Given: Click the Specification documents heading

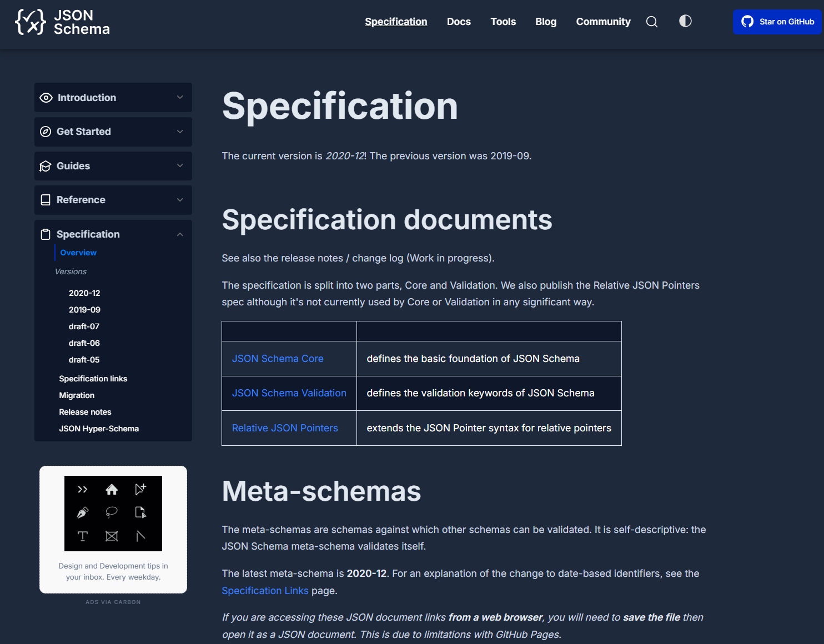Looking at the screenshot, I should pyautogui.click(x=387, y=220).
